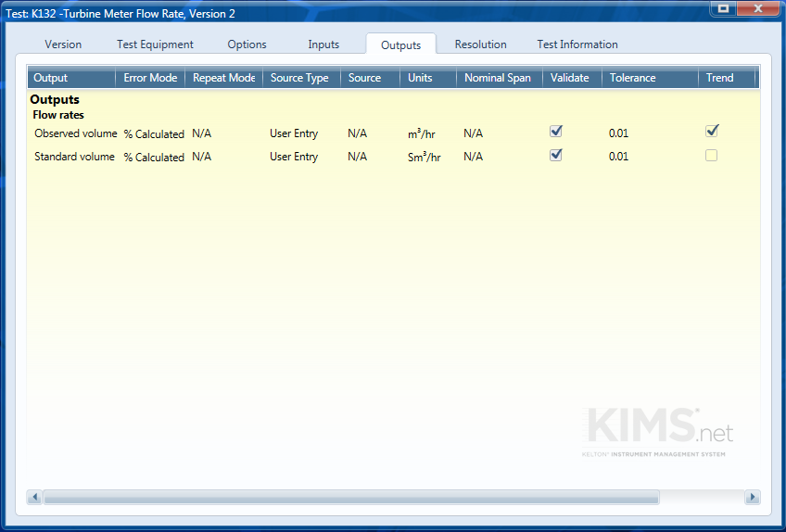Click the Output column header
786x532 pixels.
point(71,78)
